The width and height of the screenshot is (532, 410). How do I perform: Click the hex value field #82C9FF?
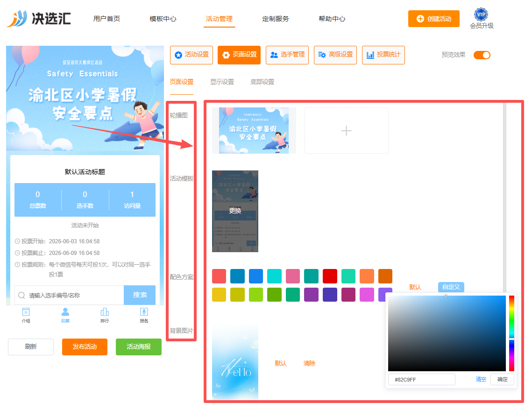(x=421, y=380)
